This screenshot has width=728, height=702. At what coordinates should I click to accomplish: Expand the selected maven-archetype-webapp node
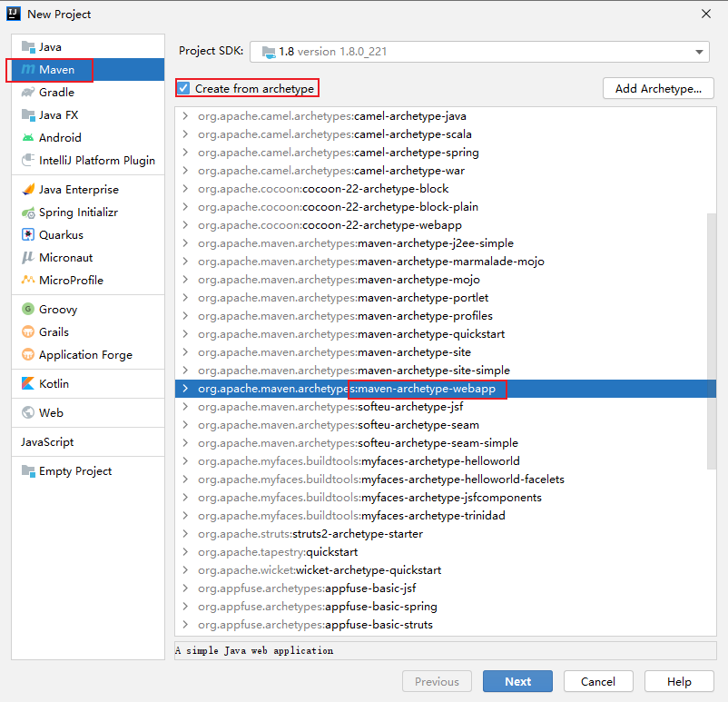(x=186, y=389)
